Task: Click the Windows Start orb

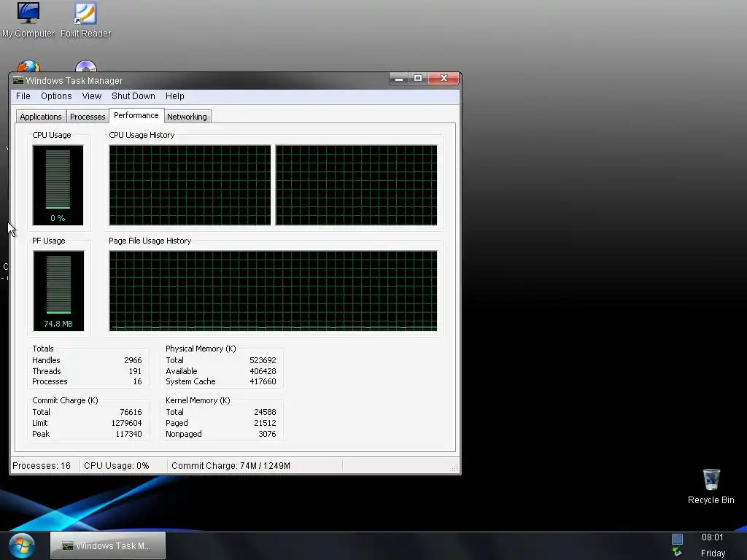Action: [22, 545]
